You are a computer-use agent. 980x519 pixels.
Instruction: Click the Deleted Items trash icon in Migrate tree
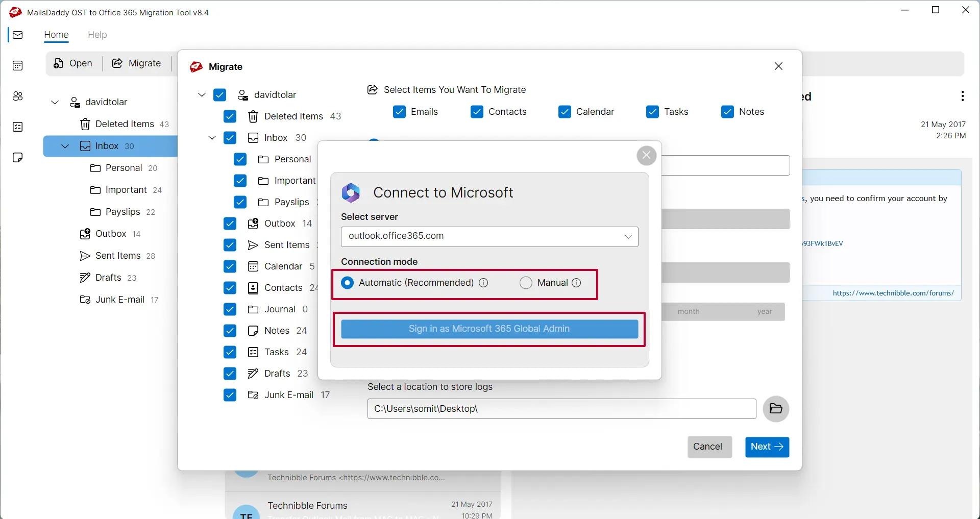(x=253, y=116)
